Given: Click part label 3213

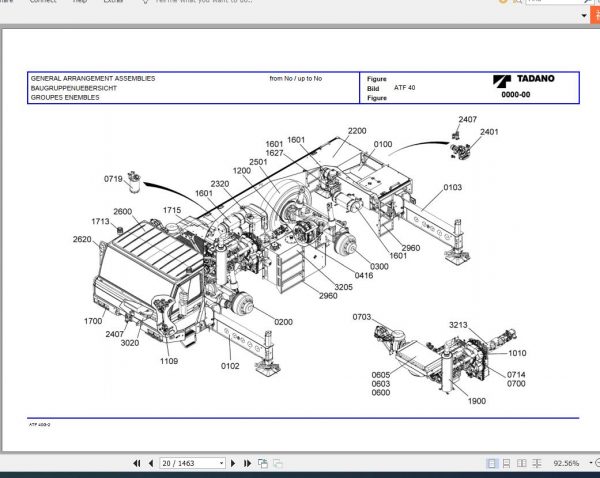Looking at the screenshot, I should coord(458,325).
